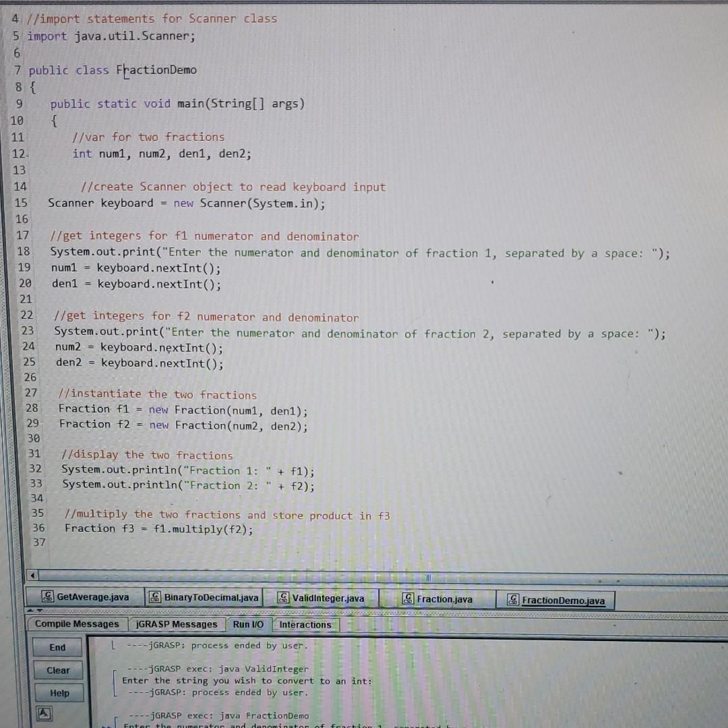Select the Run I/O tab

click(249, 624)
